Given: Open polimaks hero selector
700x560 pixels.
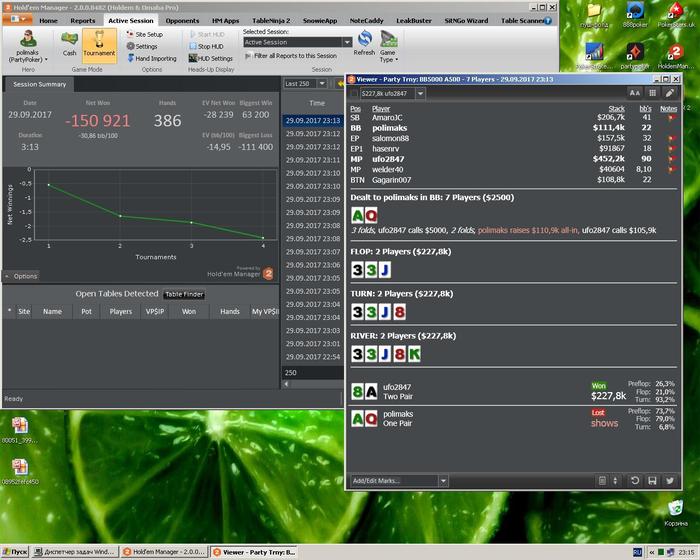Looking at the screenshot, I should click(28, 46).
